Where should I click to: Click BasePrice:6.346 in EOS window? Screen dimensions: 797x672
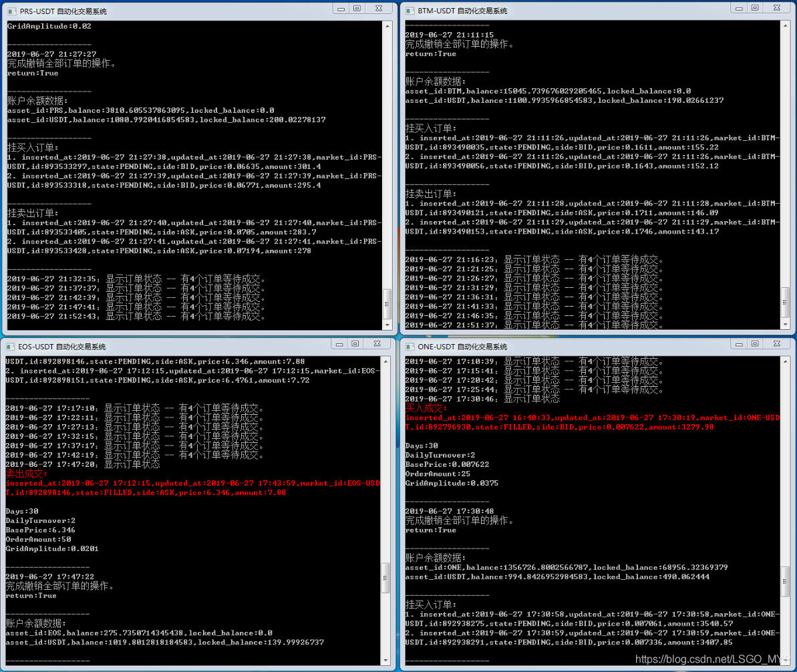(40, 530)
